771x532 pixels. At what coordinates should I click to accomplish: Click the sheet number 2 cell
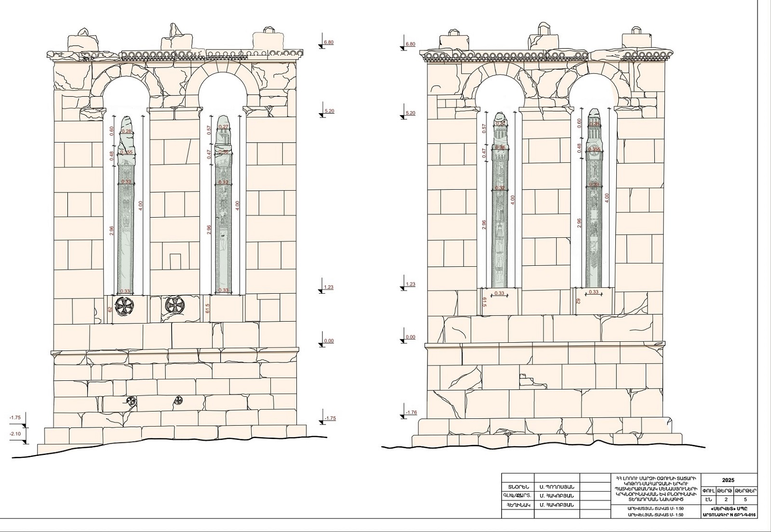726,499
